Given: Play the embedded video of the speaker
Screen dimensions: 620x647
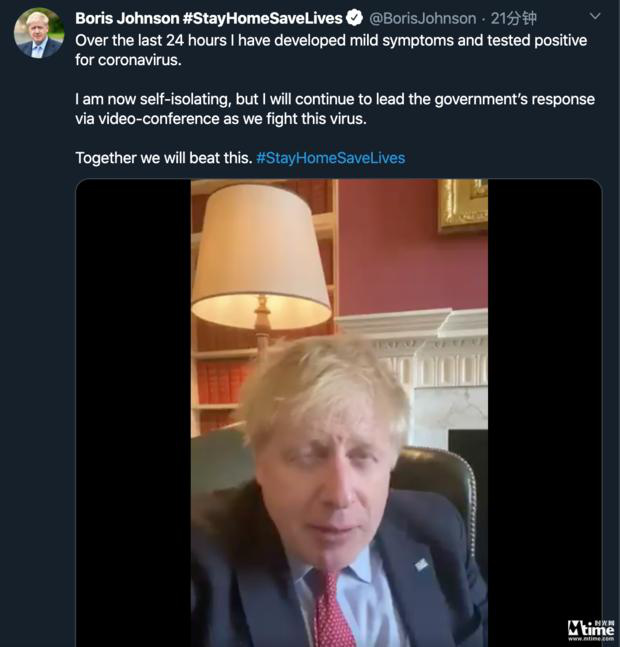Looking at the screenshot, I should (339, 413).
